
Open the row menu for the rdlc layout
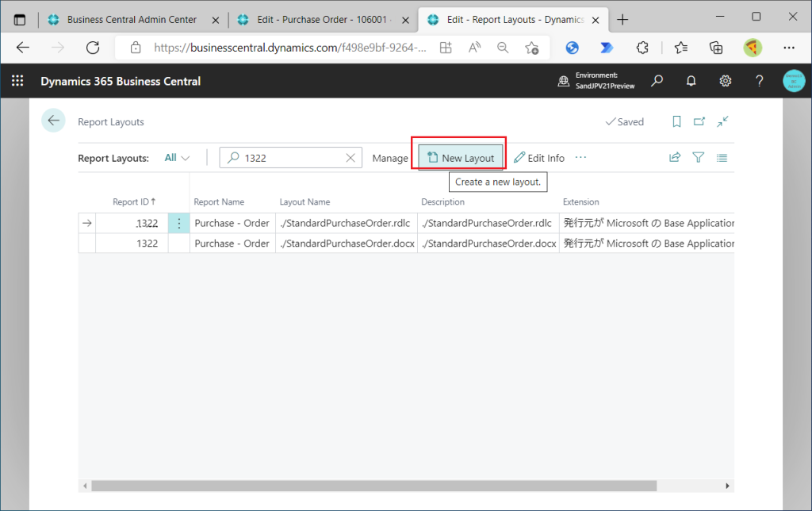tap(178, 224)
